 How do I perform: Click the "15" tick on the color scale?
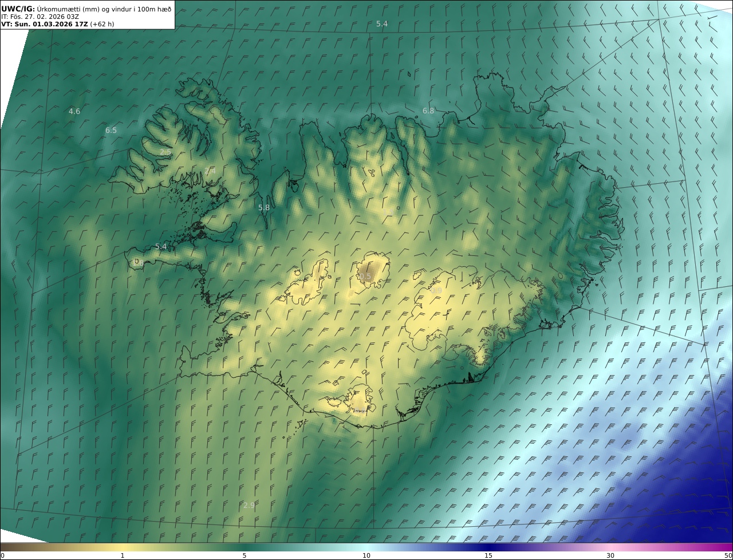pos(488,555)
